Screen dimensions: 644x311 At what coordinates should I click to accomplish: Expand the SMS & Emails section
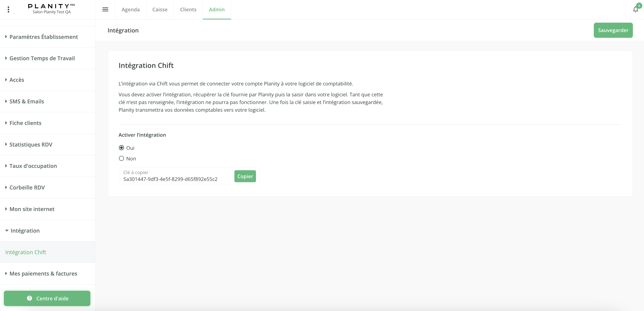(26, 101)
